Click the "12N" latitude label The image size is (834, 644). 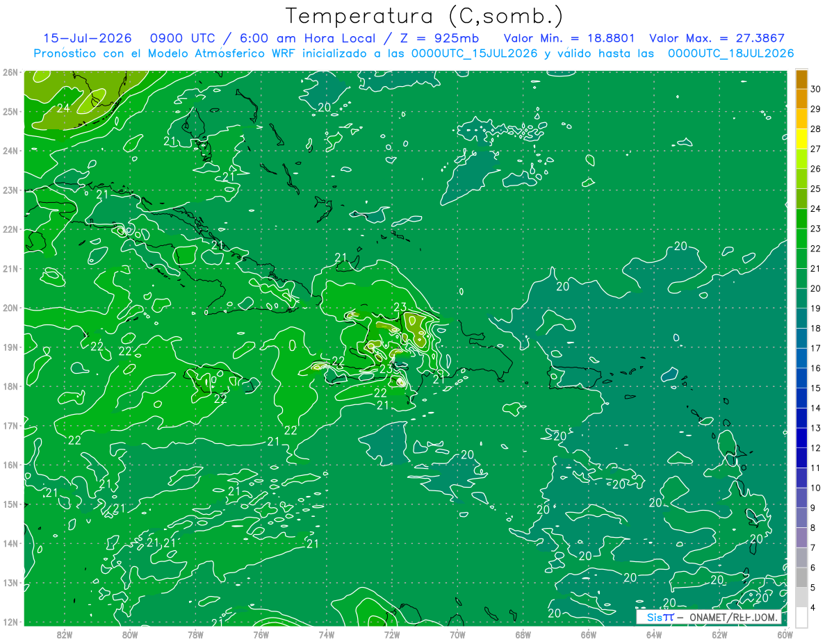pyautogui.click(x=10, y=622)
